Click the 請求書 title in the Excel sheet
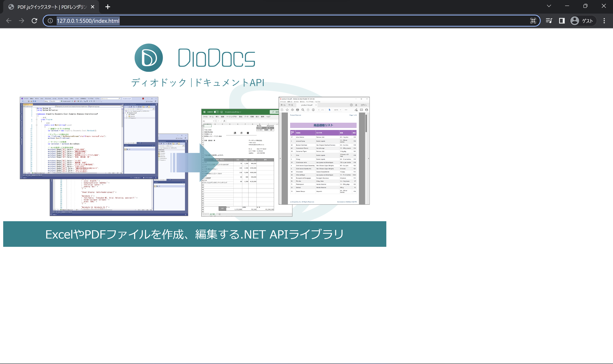Viewport: 613px width, 364px height. tap(241, 133)
